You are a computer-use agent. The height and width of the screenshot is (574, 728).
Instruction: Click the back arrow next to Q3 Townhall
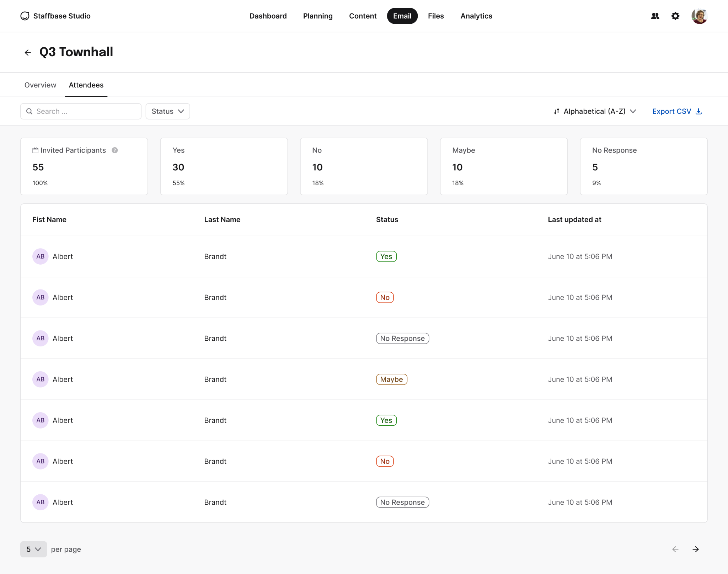(28, 53)
